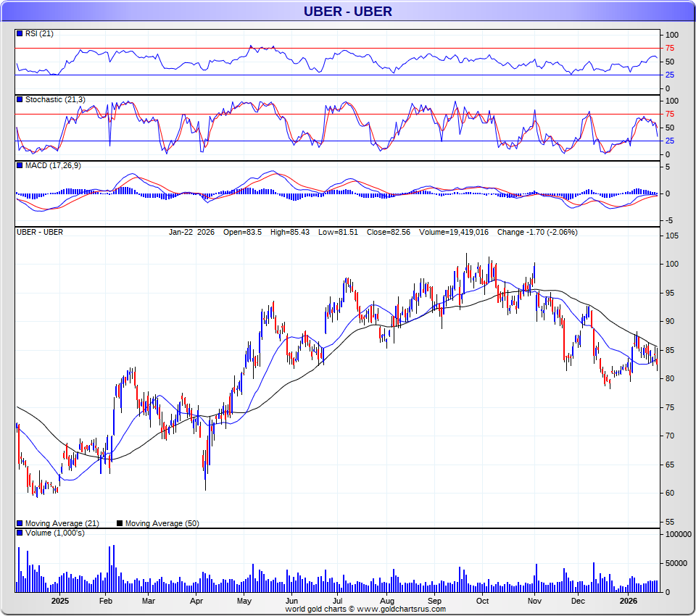
Task: Select the Oct marker on the time axis
Action: click(482, 601)
